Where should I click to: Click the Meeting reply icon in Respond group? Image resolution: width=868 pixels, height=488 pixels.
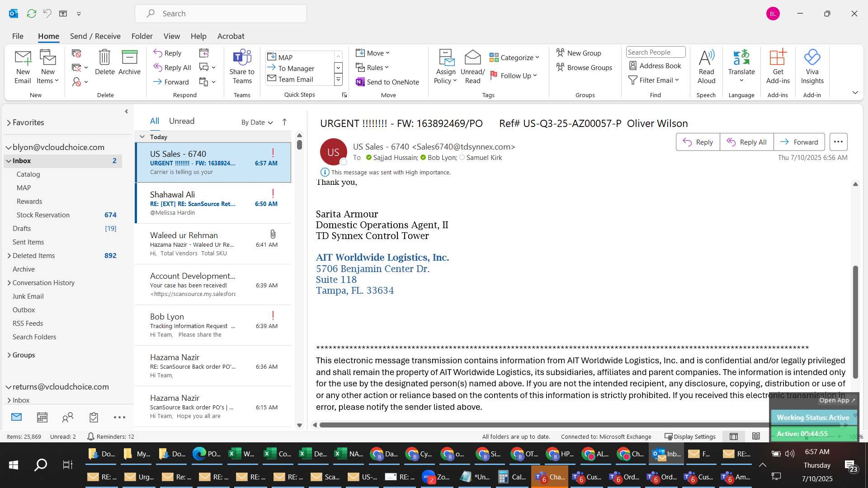(204, 53)
